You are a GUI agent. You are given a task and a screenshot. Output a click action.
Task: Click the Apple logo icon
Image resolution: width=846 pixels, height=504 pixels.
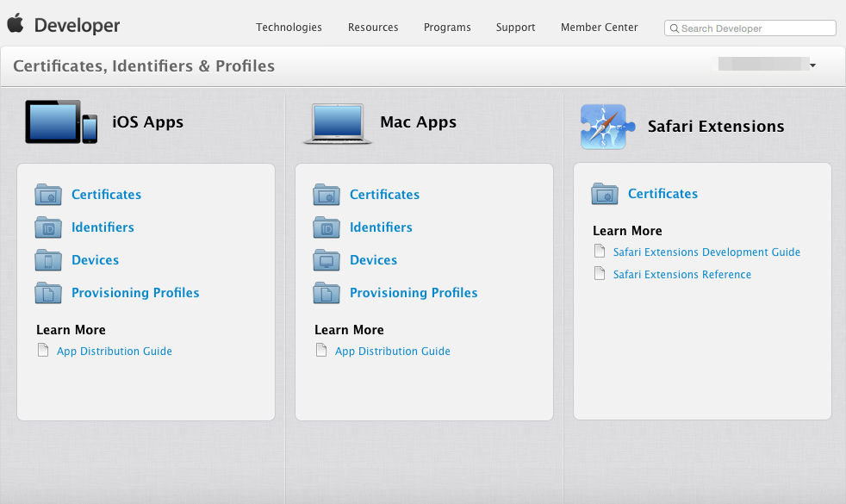(x=16, y=23)
